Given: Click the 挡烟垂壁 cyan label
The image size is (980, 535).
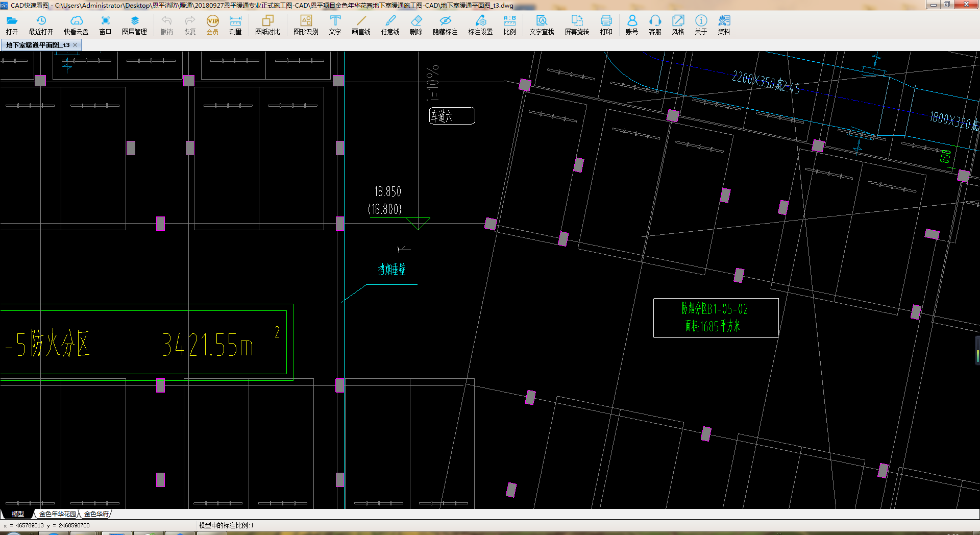Looking at the screenshot, I should click(392, 269).
